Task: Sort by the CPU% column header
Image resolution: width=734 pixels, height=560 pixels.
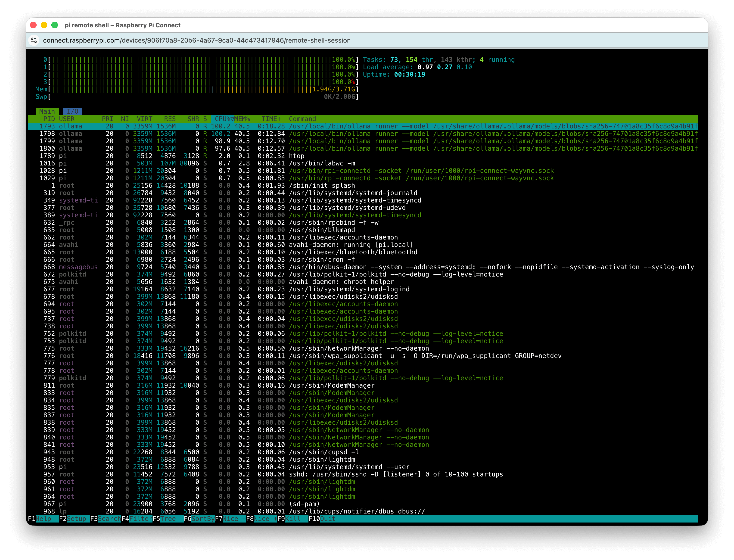Action: click(223, 119)
